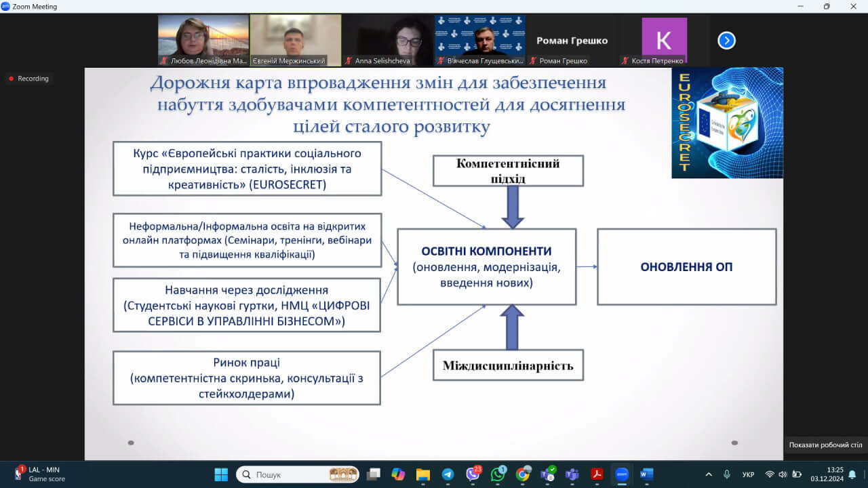Select Любов Леонідівна video thumbnail
This screenshot has height=488, width=868.
[203, 41]
